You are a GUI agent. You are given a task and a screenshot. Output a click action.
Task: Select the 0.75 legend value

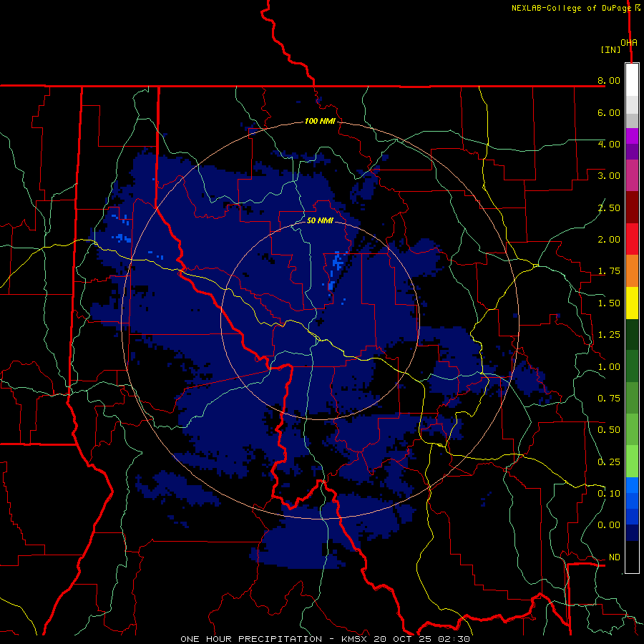(x=609, y=399)
